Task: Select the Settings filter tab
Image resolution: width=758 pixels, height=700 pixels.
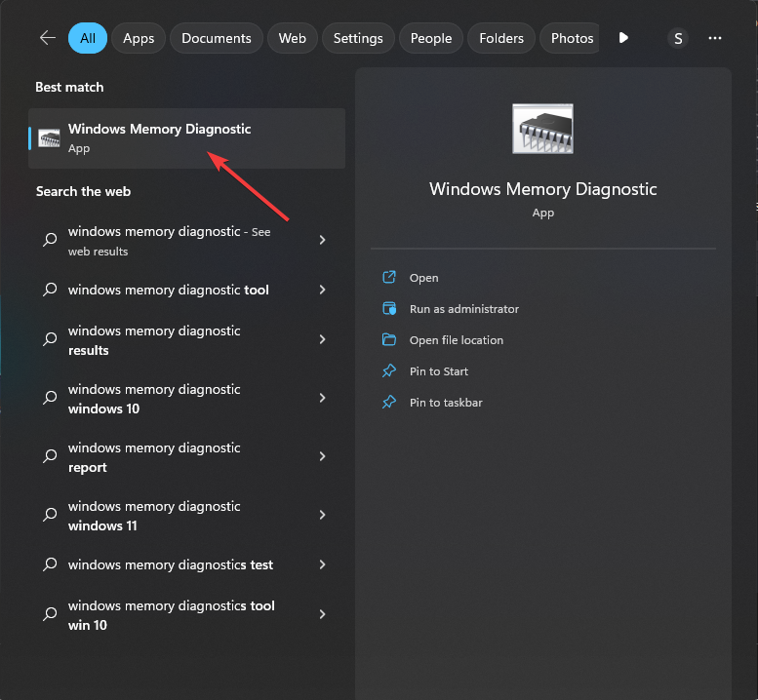Action: (x=358, y=38)
